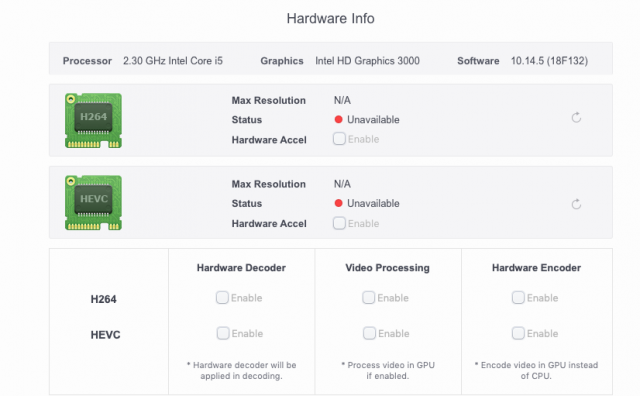The image size is (640, 396).
Task: Click the H264 row label in table
Action: (x=104, y=299)
